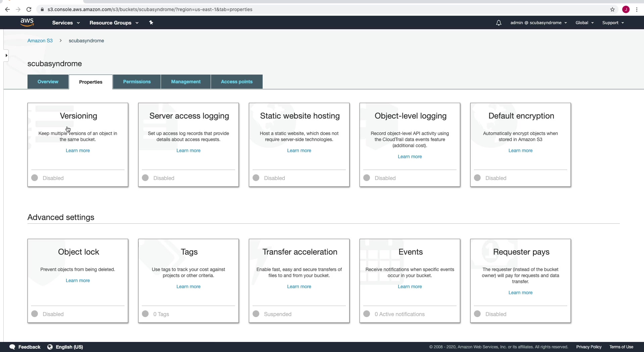This screenshot has height=352, width=644.
Task: Click the browser address bar URL
Action: 150,9
